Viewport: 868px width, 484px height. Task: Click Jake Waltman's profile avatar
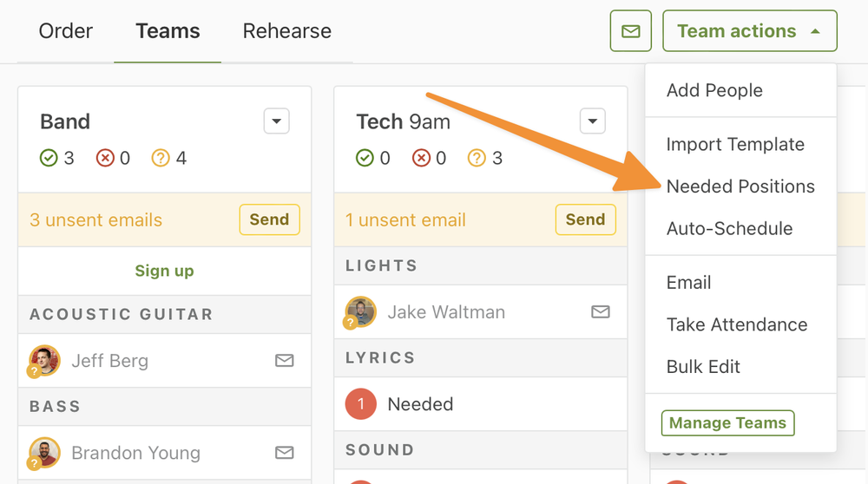click(x=360, y=311)
